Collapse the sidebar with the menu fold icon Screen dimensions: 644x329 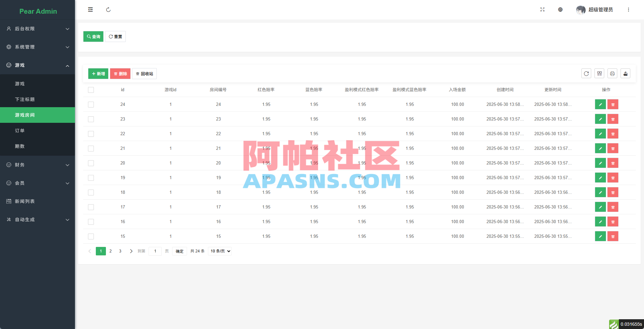tap(90, 10)
